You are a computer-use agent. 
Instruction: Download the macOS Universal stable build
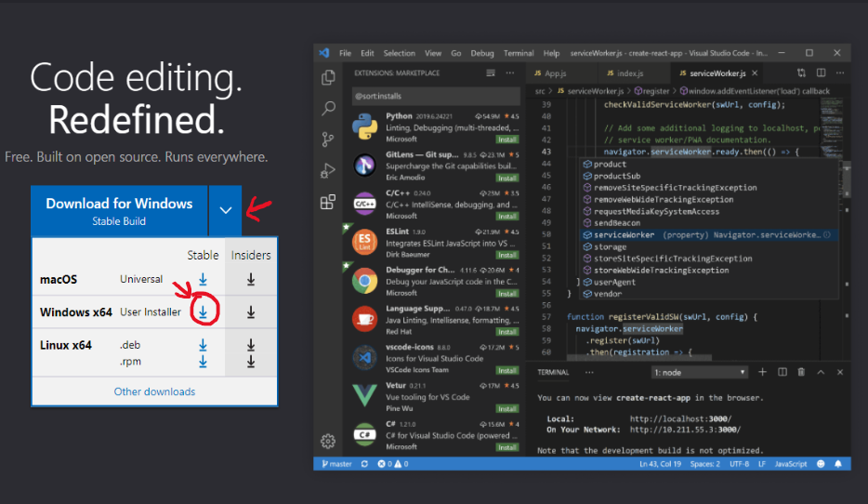pyautogui.click(x=204, y=279)
